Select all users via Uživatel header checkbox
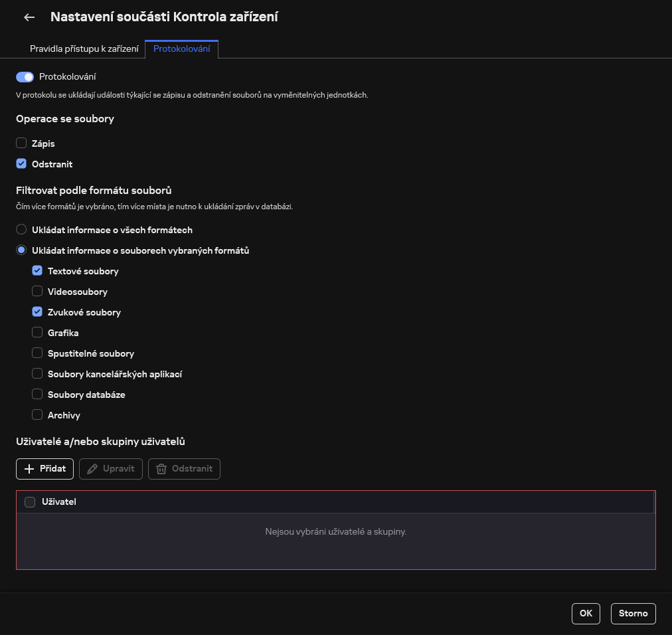This screenshot has width=672, height=635. point(30,501)
